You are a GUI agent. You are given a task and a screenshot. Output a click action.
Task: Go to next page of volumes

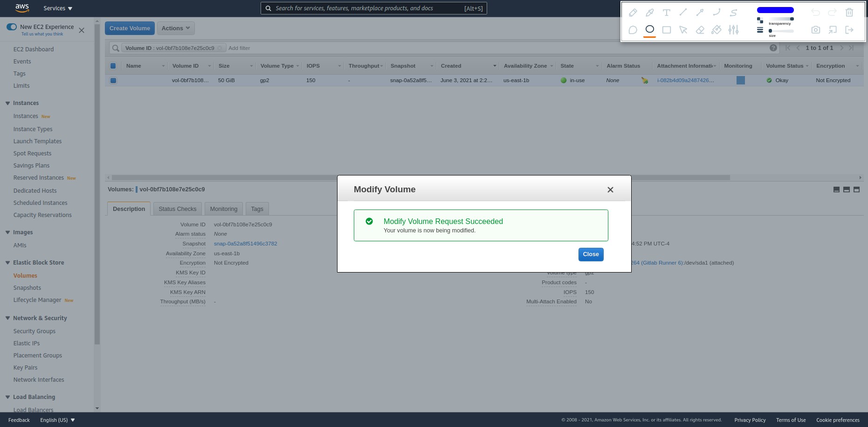coord(841,48)
